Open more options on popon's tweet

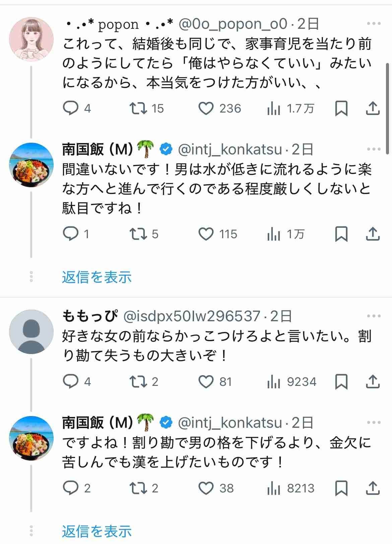(374, 24)
